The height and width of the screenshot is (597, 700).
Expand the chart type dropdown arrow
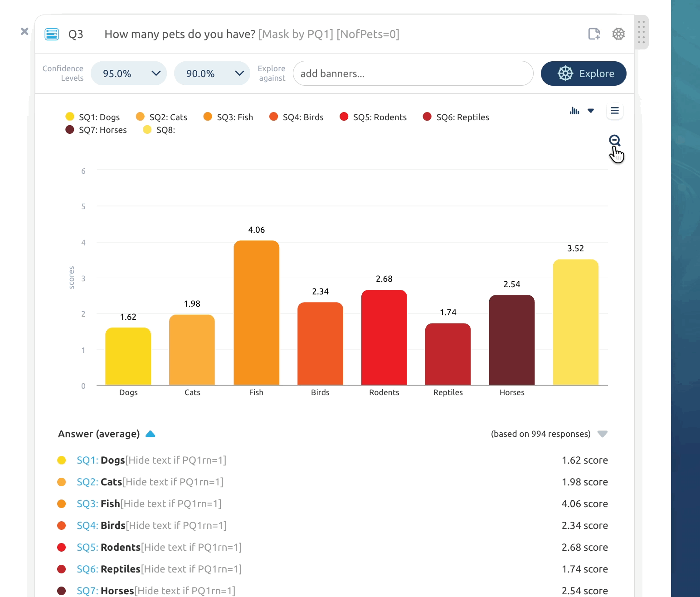point(591,111)
